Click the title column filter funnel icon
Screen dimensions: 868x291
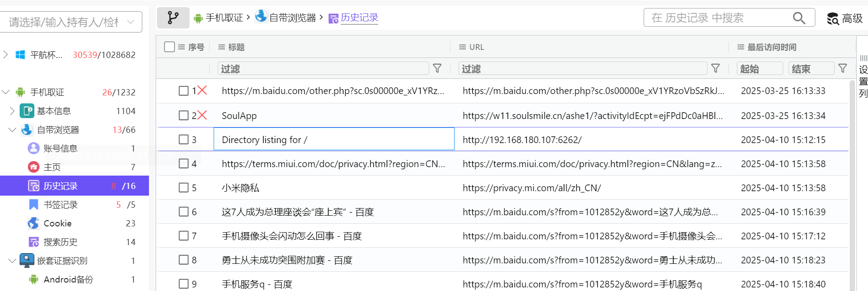click(437, 68)
